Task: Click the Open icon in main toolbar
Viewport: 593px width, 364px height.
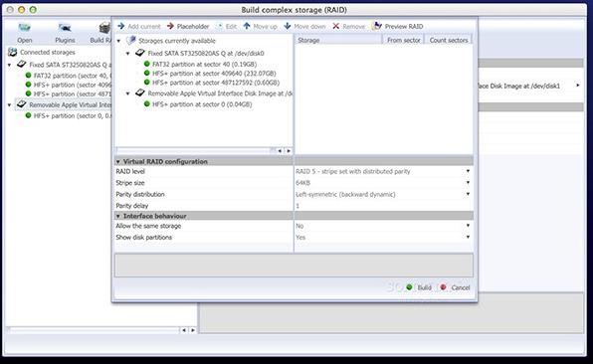Action: coord(25,27)
